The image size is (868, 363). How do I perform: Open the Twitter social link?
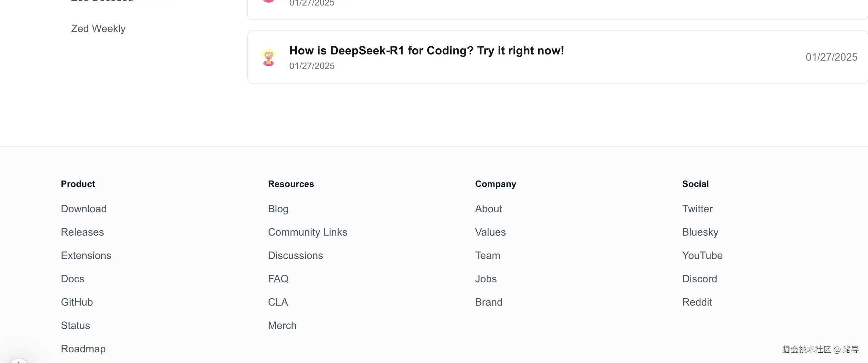click(x=697, y=209)
